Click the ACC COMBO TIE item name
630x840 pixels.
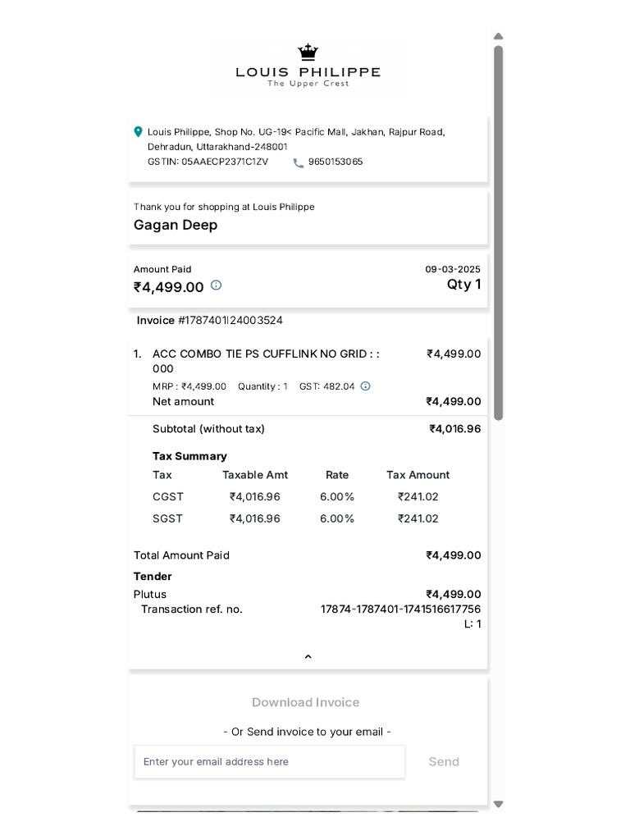point(266,354)
